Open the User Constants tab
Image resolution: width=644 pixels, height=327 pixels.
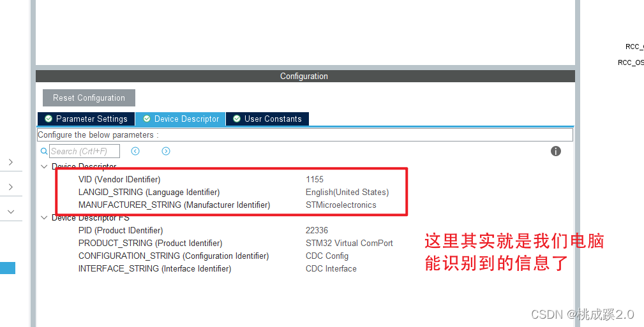point(267,119)
